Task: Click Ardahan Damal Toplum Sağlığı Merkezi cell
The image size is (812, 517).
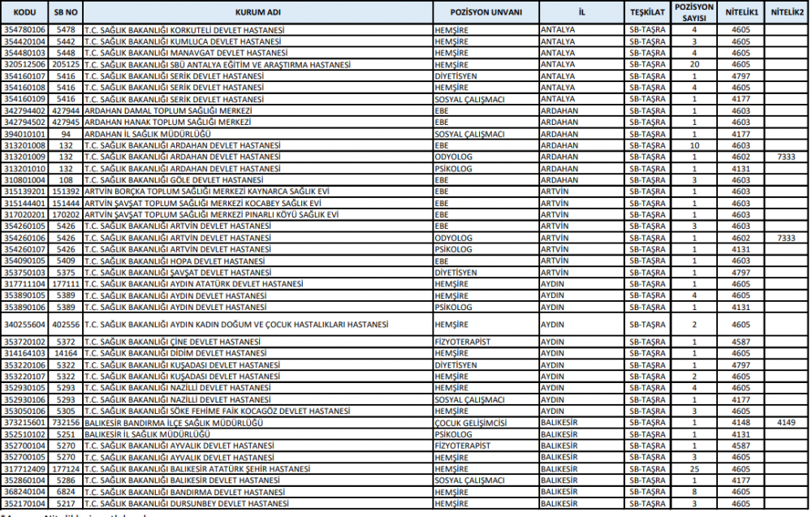Action: (x=258, y=110)
